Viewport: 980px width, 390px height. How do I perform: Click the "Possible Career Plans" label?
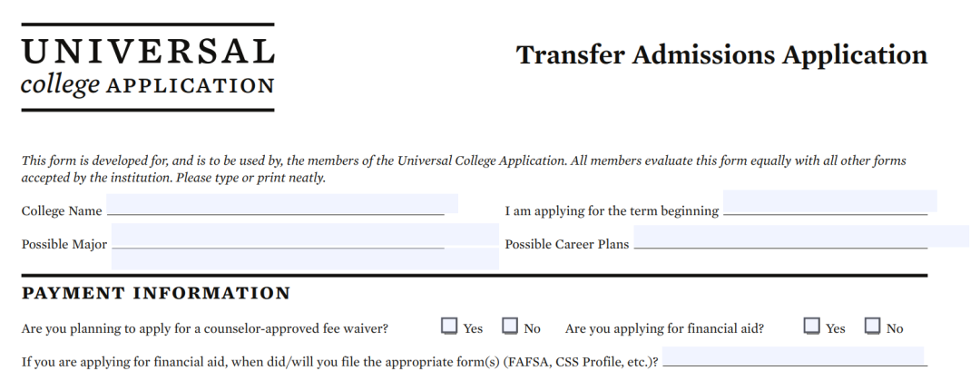pos(567,245)
